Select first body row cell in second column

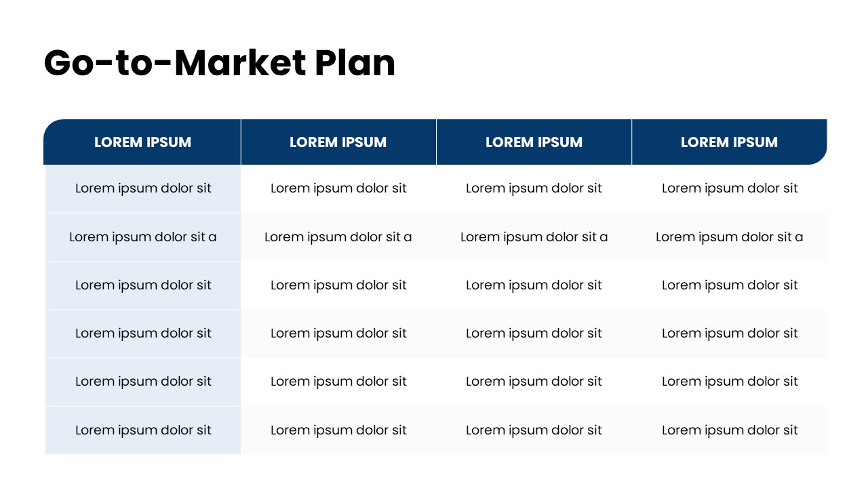[338, 188]
